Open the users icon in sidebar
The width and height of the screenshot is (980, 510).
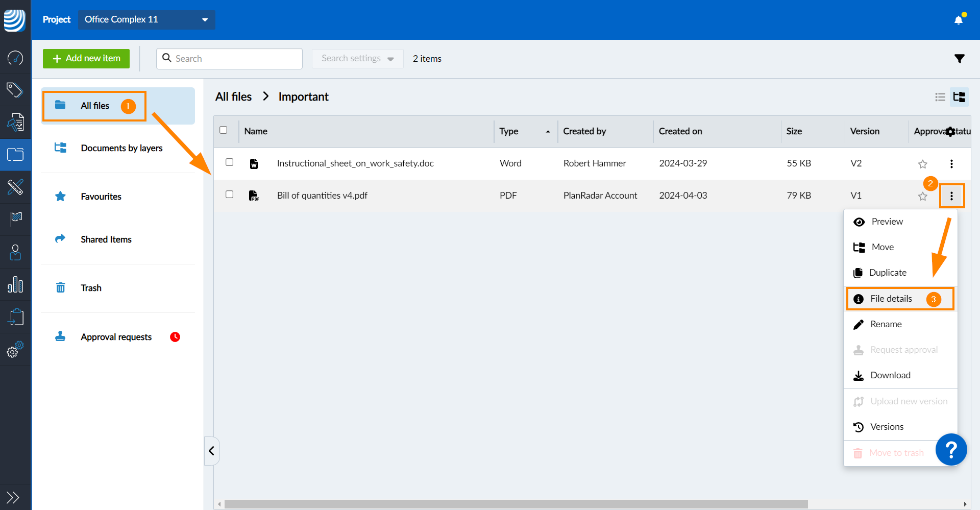point(15,252)
